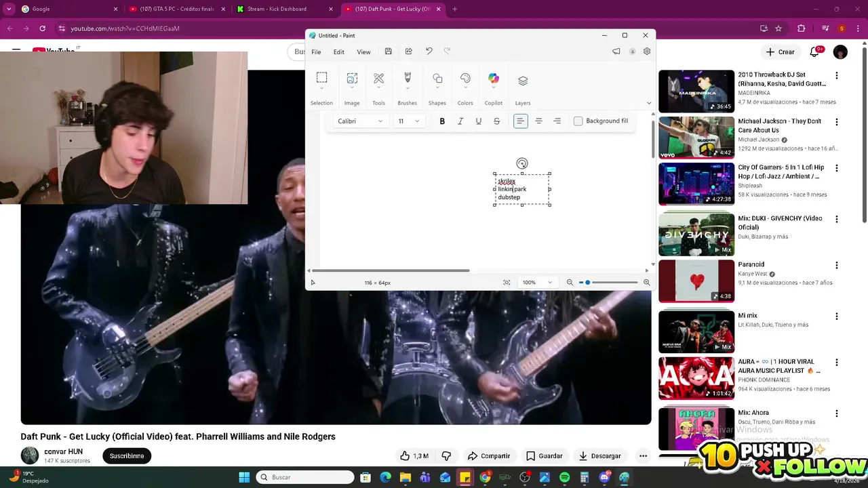Click the zoom in magnifier in Paint
The height and width of the screenshot is (488, 868).
pyautogui.click(x=646, y=283)
